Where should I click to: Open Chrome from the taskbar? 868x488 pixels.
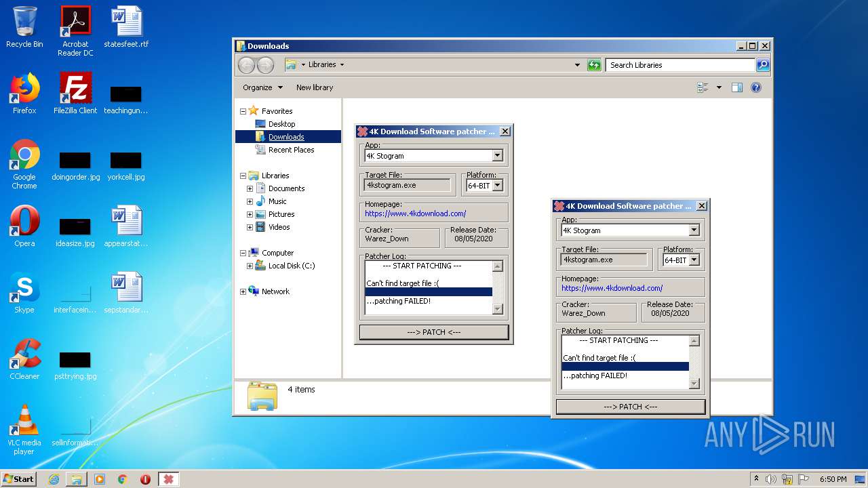[123, 479]
